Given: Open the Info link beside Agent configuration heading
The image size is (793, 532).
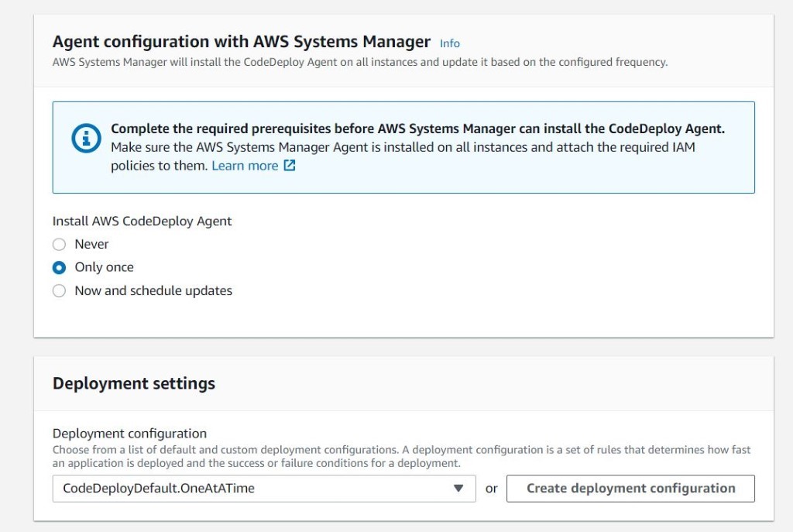Looking at the screenshot, I should 450,43.
